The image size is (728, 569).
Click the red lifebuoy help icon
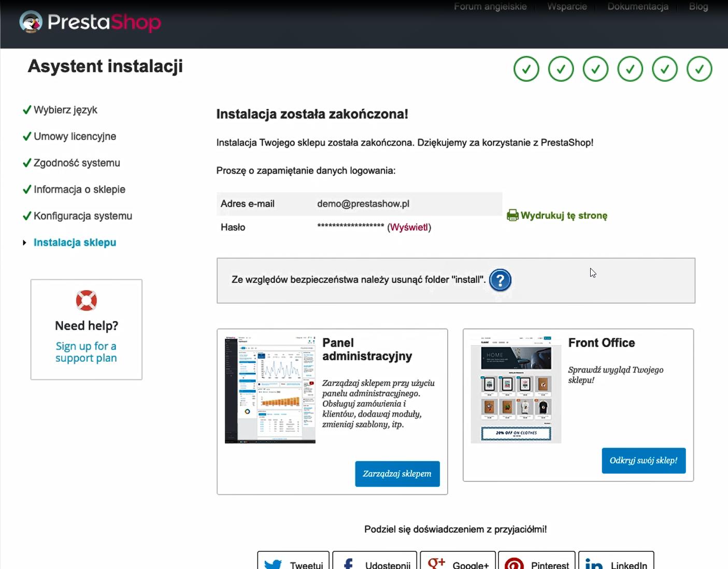coord(87,301)
